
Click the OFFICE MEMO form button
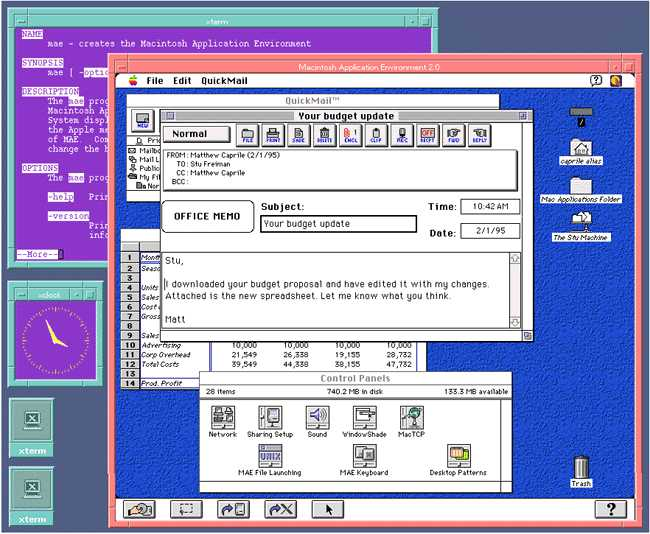207,216
